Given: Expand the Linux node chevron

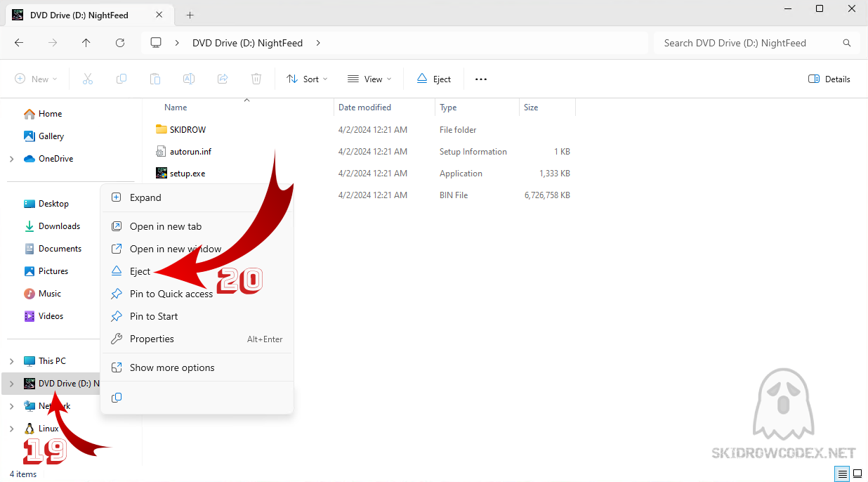Looking at the screenshot, I should pyautogui.click(x=12, y=429).
